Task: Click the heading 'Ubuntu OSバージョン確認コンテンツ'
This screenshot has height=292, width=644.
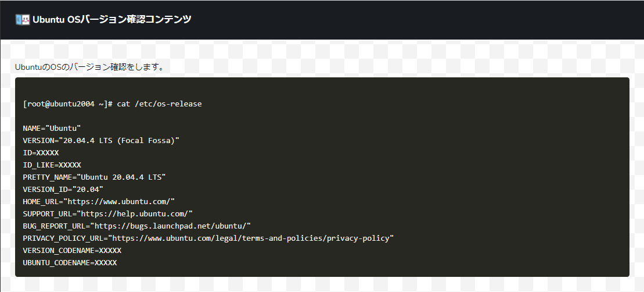Action: coord(111,19)
